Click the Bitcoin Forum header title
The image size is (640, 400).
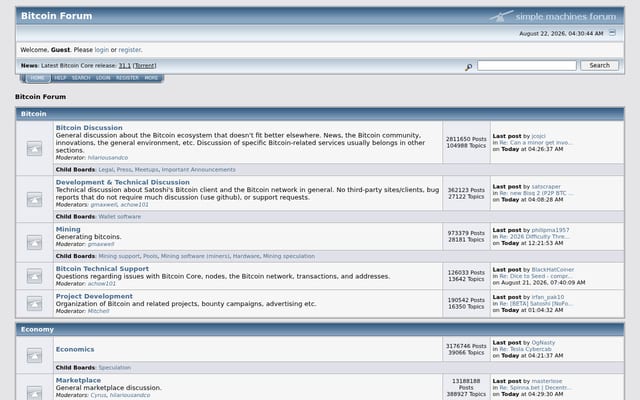click(56, 16)
